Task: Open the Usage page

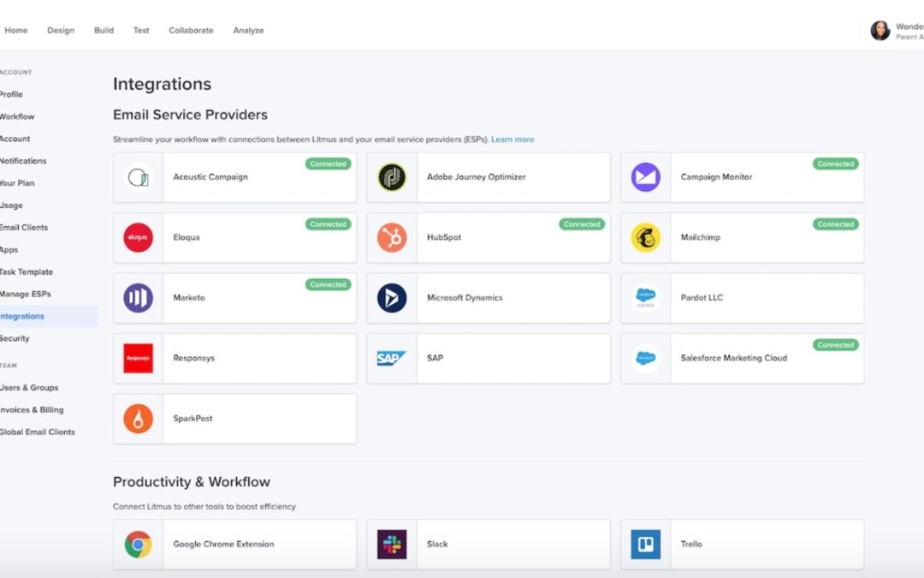Action: (x=11, y=206)
